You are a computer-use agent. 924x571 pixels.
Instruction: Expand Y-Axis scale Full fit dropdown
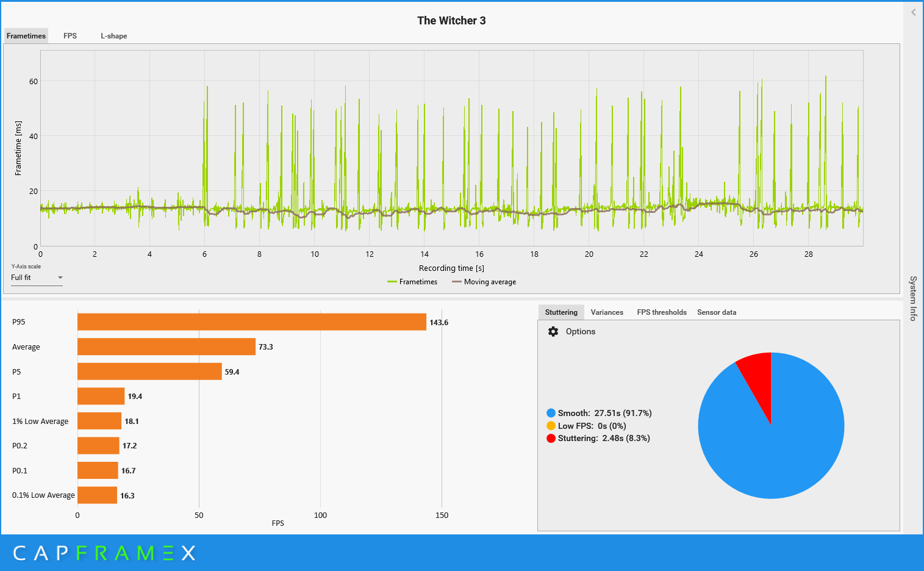pos(37,278)
